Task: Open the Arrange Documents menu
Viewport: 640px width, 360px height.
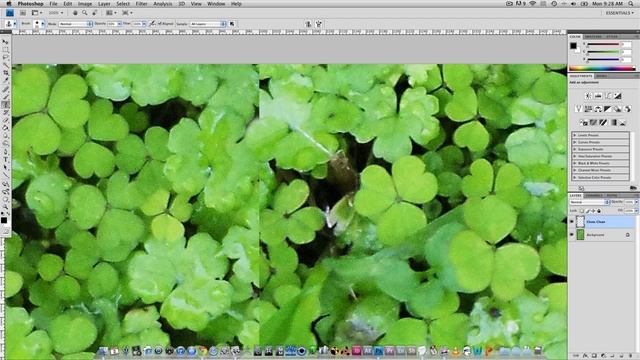Action: click(111, 13)
